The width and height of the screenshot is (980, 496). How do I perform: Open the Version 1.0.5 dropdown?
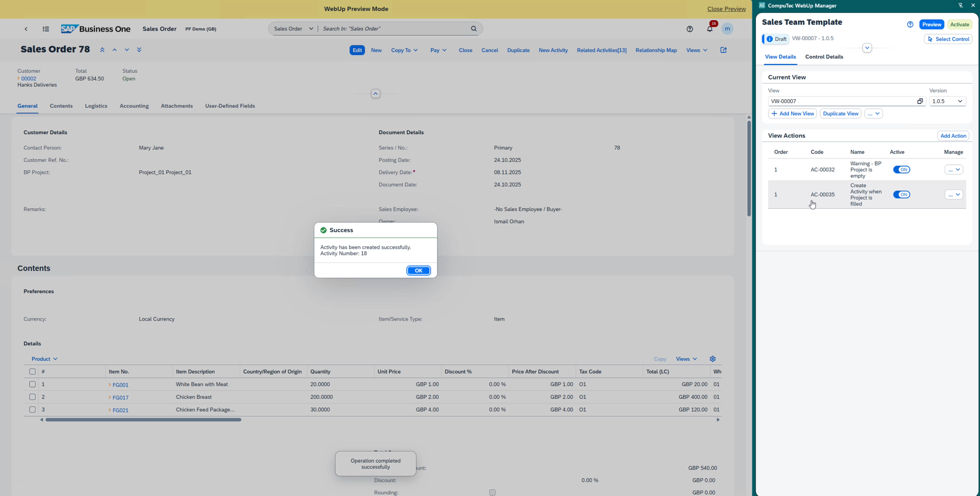click(x=947, y=101)
